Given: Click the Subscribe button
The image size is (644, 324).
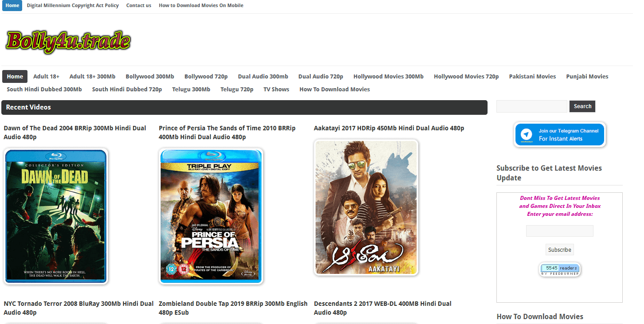Looking at the screenshot, I should 559,250.
